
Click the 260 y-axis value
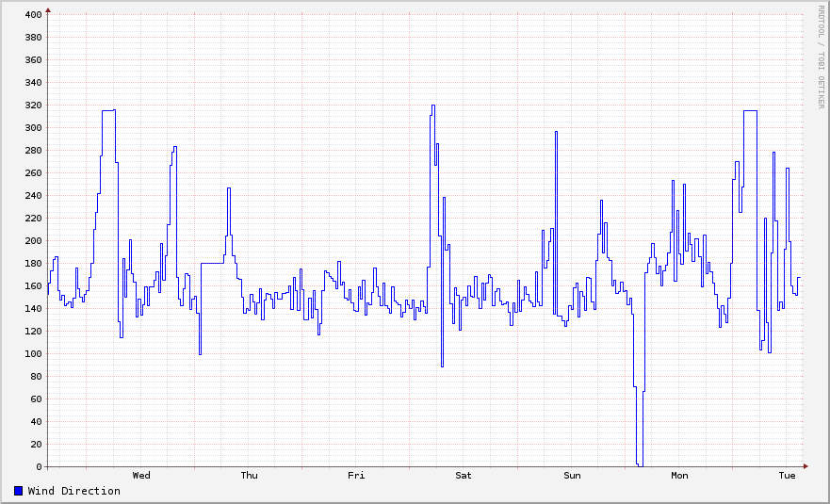(x=33, y=173)
